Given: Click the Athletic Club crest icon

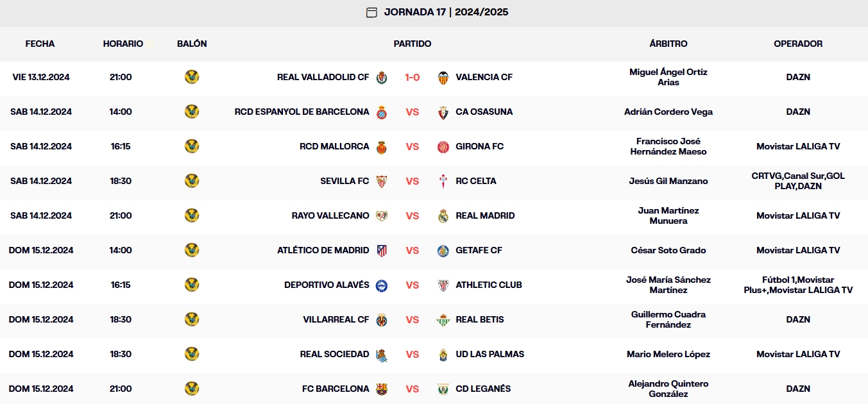Looking at the screenshot, I should click(x=443, y=285).
